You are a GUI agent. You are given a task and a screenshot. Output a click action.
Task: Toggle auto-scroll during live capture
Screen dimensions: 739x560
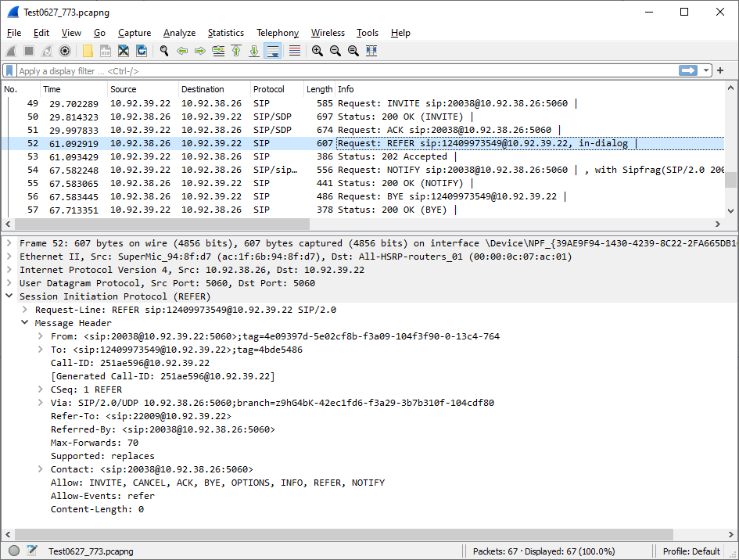[x=273, y=51]
